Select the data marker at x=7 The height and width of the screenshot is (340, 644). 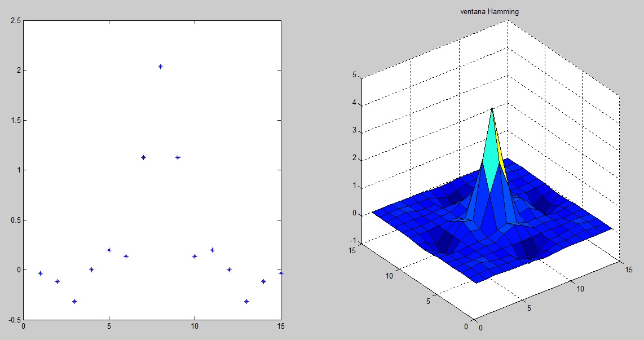[143, 157]
